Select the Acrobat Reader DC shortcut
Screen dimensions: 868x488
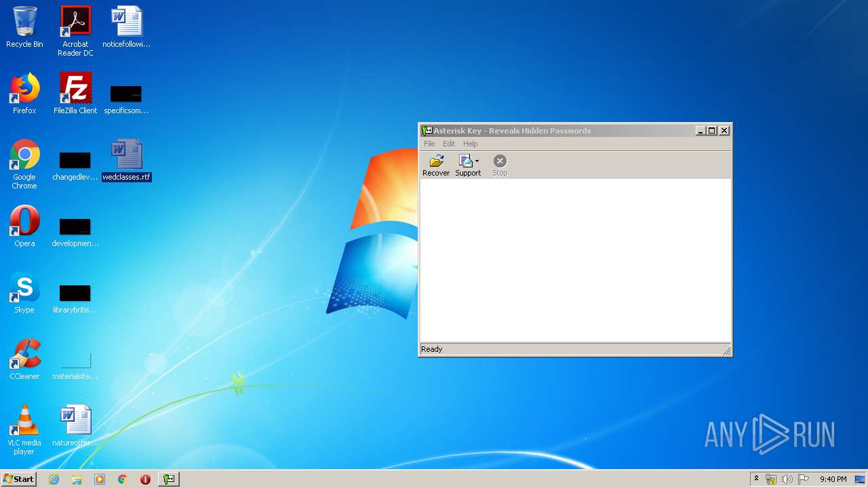pyautogui.click(x=75, y=31)
